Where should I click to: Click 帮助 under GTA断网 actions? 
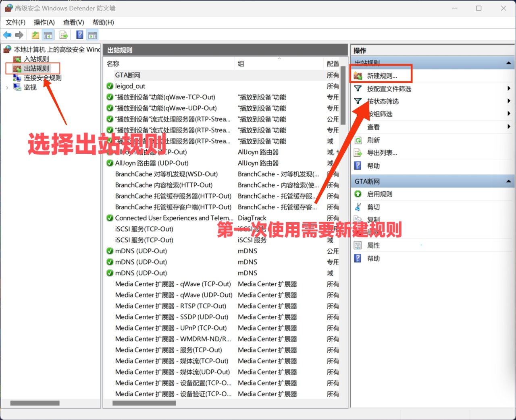coord(373,258)
